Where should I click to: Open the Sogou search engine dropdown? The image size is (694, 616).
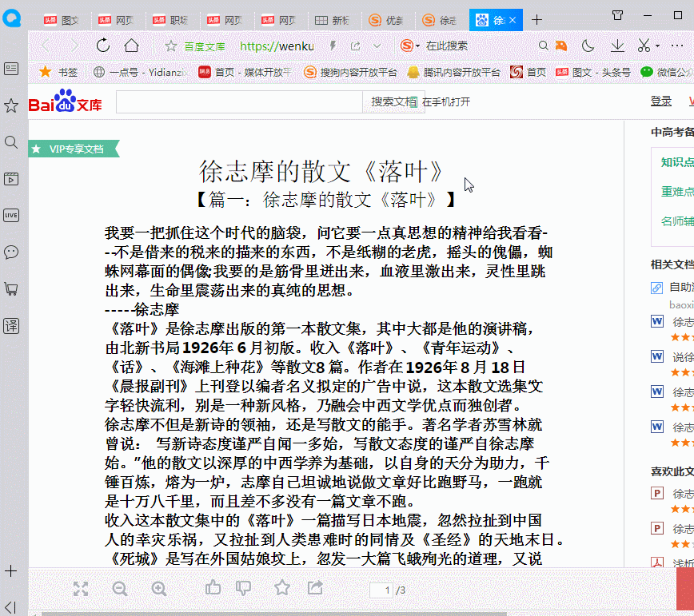pos(417,46)
